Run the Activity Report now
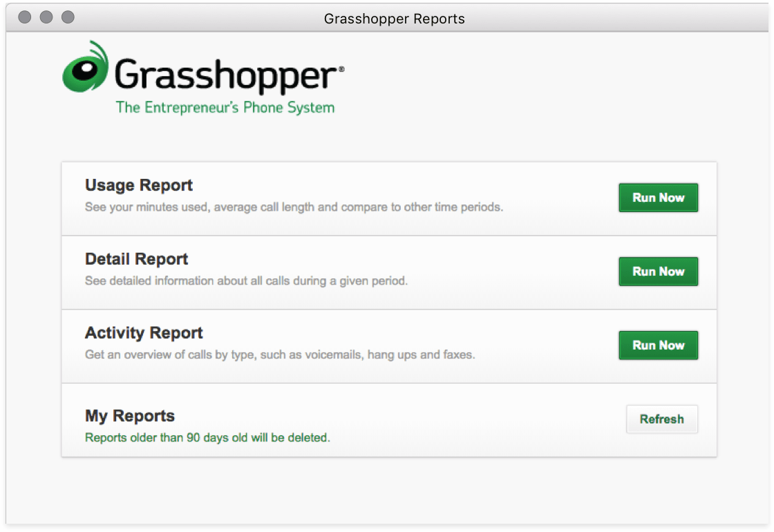The image size is (774, 532). click(658, 345)
